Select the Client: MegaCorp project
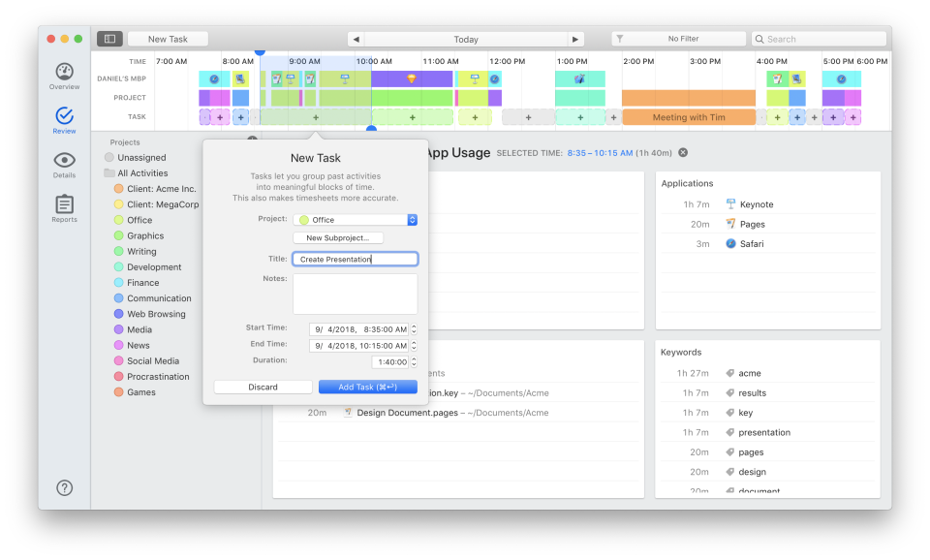930x560 pixels. click(x=157, y=204)
